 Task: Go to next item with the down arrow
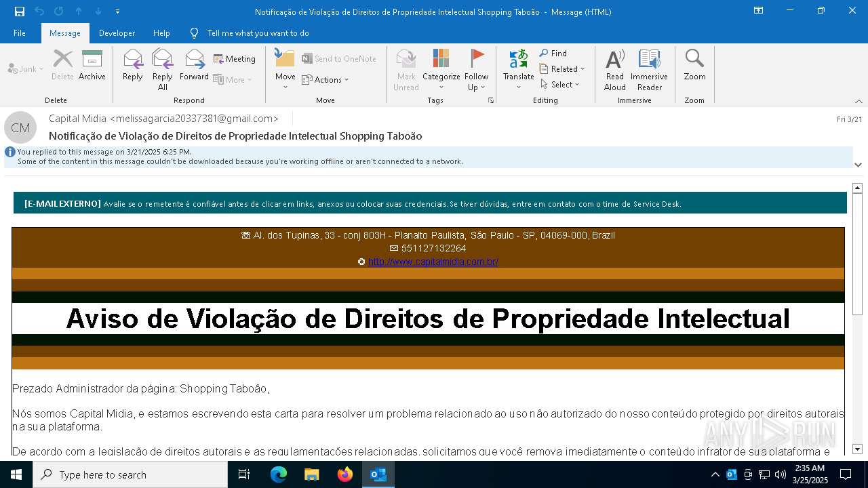coord(98,12)
